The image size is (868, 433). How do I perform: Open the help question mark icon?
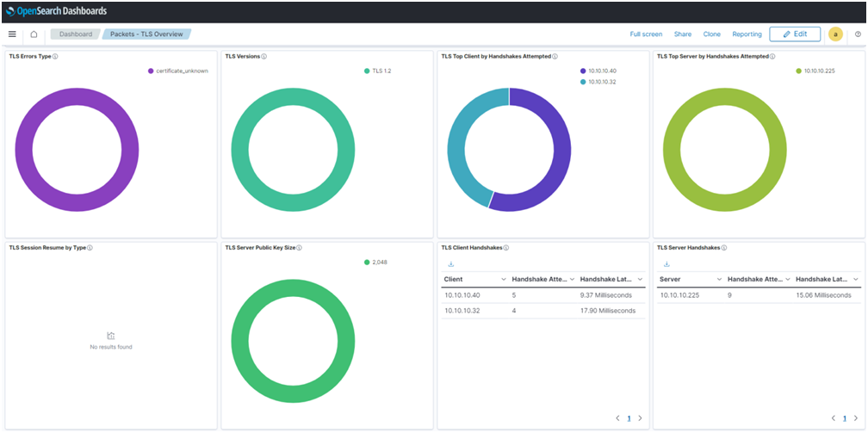tap(858, 34)
